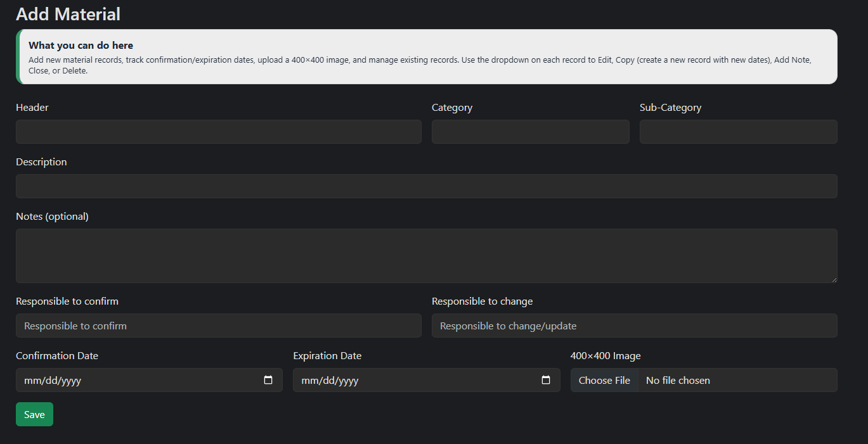The width and height of the screenshot is (868, 444).
Task: Click the Choose File button
Action: [604, 380]
